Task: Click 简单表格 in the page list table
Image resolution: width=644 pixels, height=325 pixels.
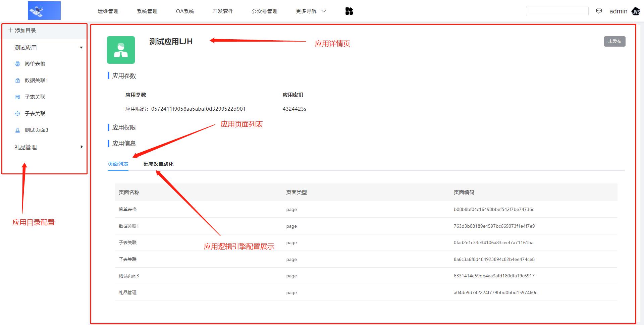Action: pos(127,209)
